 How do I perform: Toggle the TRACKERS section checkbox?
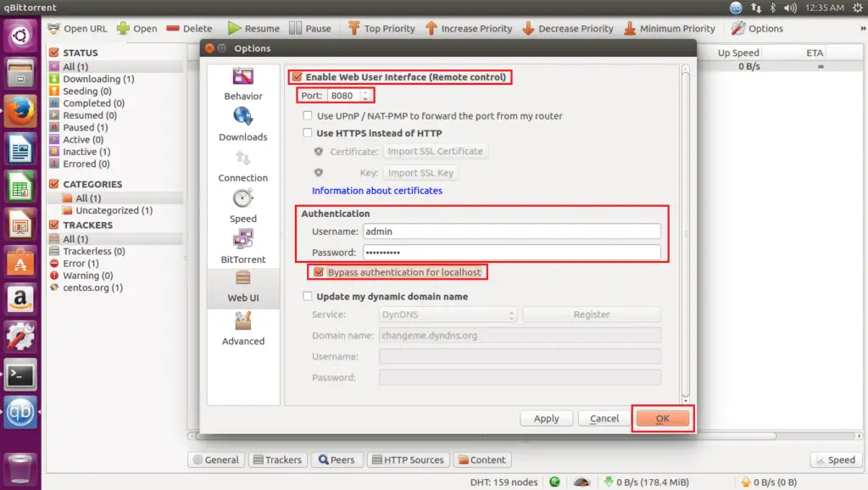(x=53, y=225)
